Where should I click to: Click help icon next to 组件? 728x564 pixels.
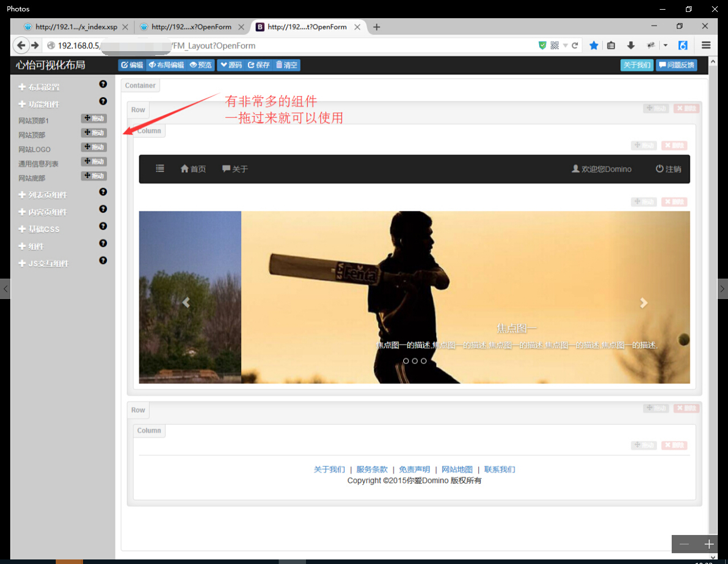coord(103,243)
